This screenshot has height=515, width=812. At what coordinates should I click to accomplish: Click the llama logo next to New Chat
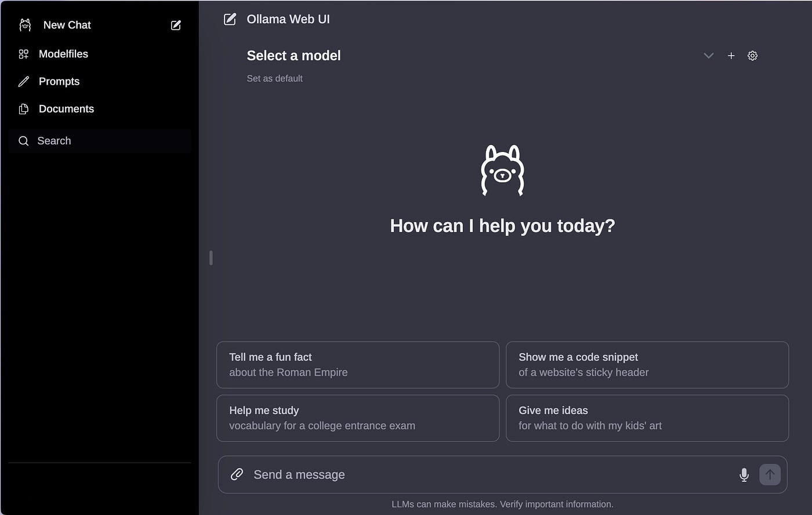point(25,25)
